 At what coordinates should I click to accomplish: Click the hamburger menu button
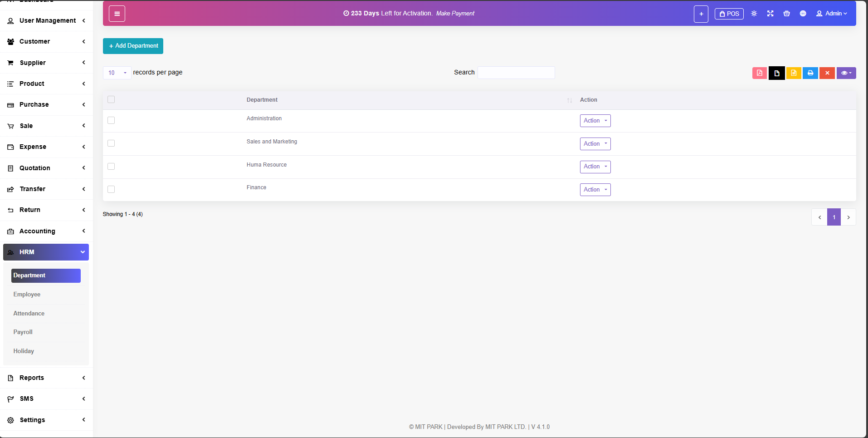click(x=117, y=14)
